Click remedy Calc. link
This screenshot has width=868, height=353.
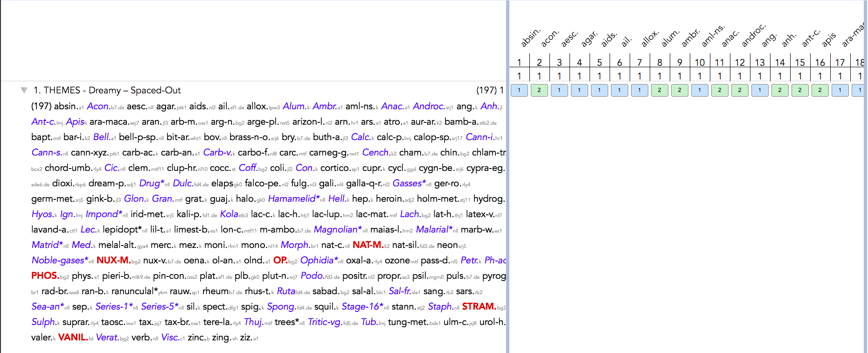pos(361,137)
